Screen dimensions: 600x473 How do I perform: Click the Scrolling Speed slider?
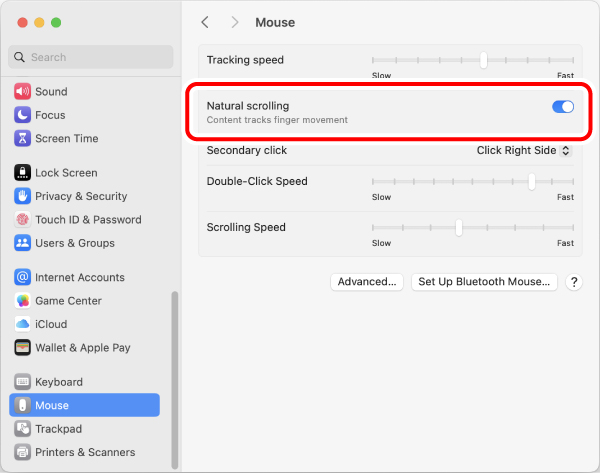(x=473, y=227)
